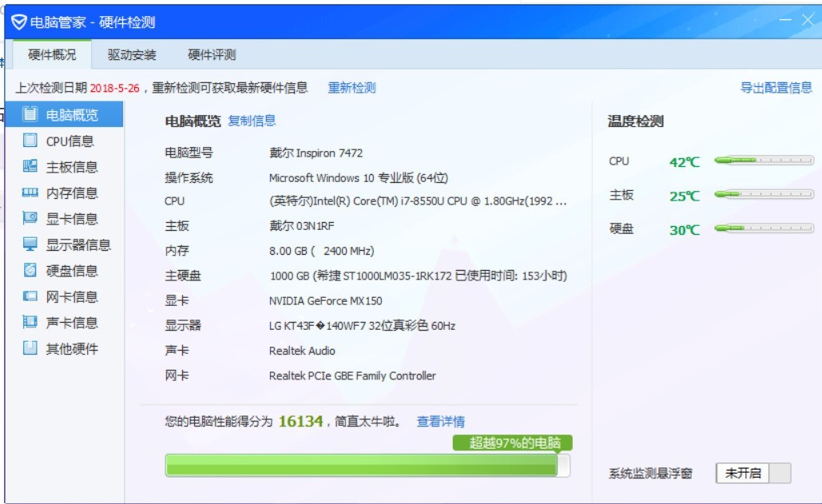Click the 30℃ disk temperature reading

click(684, 229)
